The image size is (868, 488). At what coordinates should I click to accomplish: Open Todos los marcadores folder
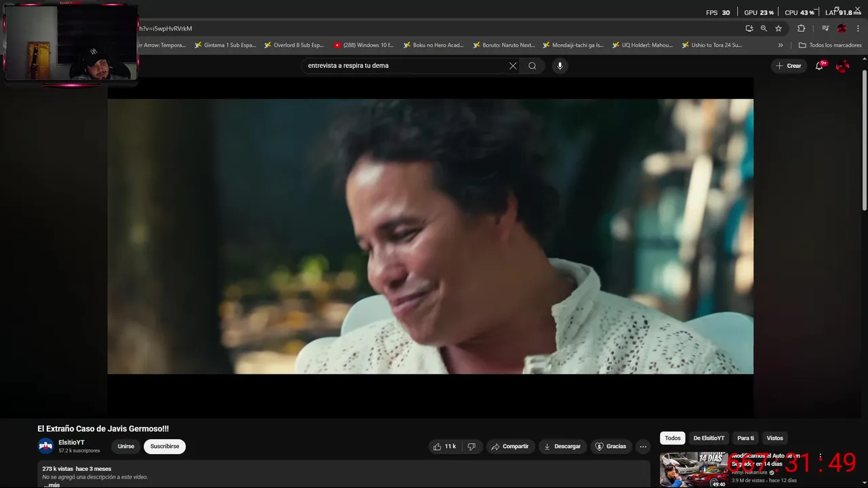pos(830,45)
